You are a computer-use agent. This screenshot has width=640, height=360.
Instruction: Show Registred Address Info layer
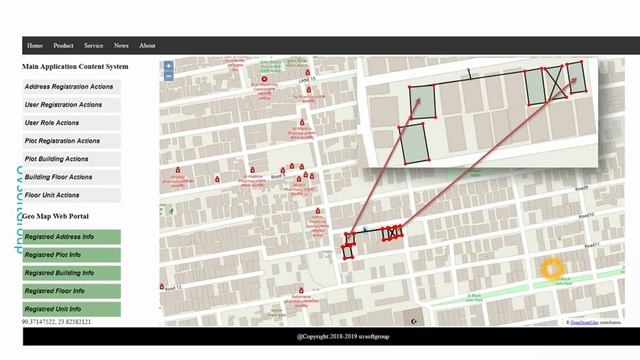71,237
